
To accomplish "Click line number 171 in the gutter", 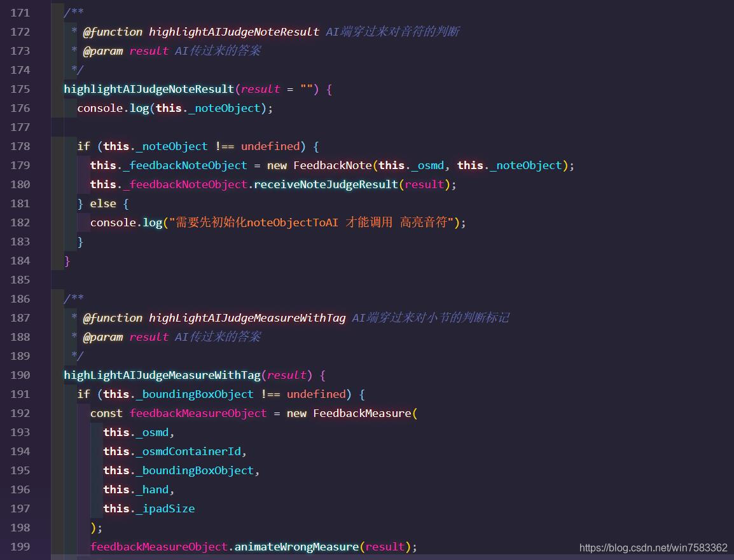I will click(x=20, y=13).
